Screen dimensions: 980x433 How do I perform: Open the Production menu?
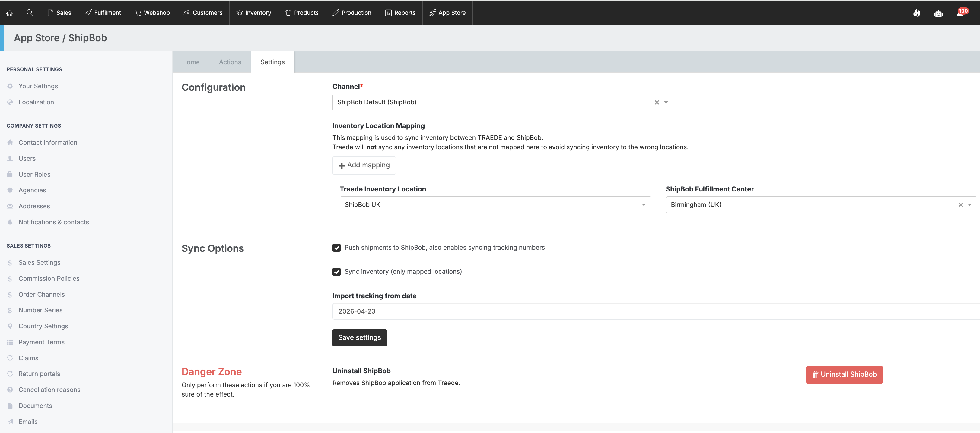[x=352, y=13]
